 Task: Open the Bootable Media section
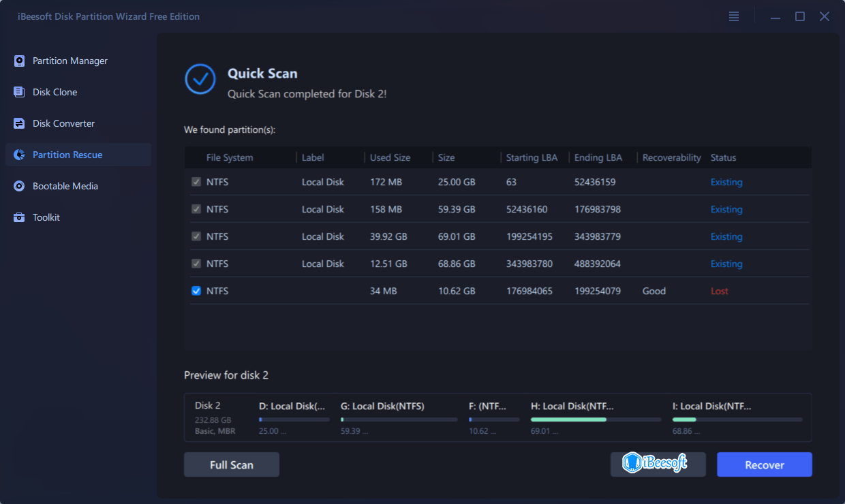coord(65,187)
